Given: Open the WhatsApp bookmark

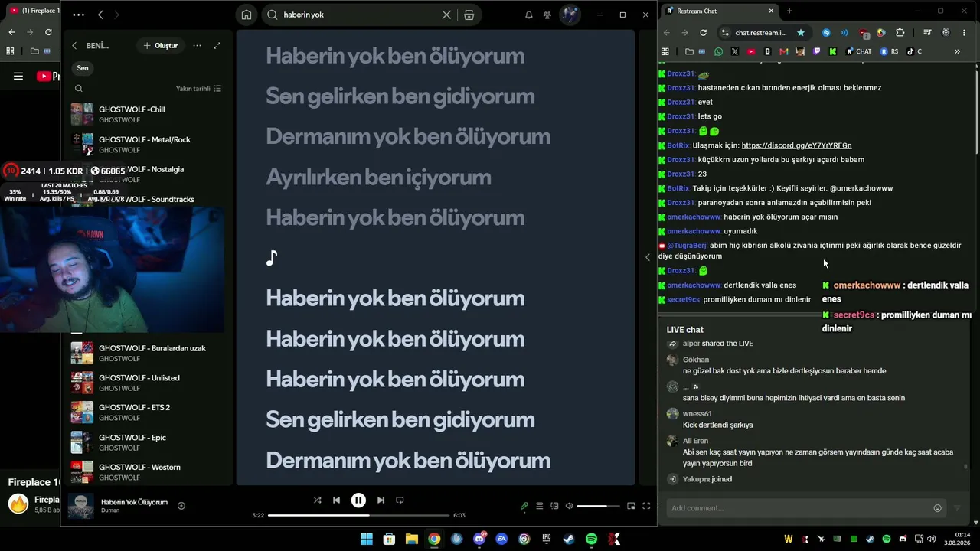Looking at the screenshot, I should click(x=718, y=51).
